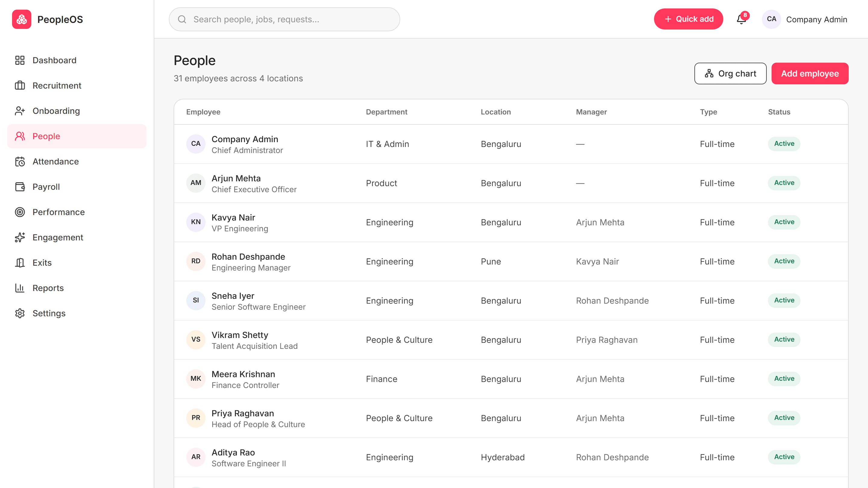
Task: Click the AR avatar for Aditya Rao
Action: [x=196, y=457]
